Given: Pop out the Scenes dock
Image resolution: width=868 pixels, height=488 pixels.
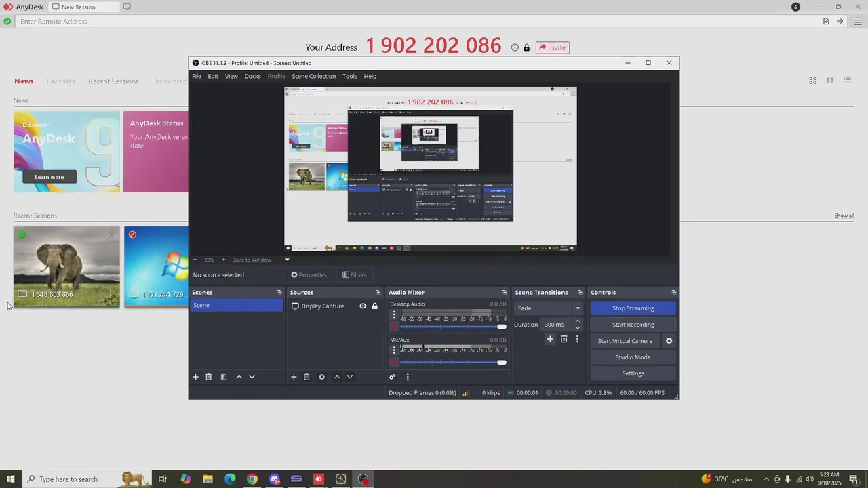Looking at the screenshot, I should 279,292.
